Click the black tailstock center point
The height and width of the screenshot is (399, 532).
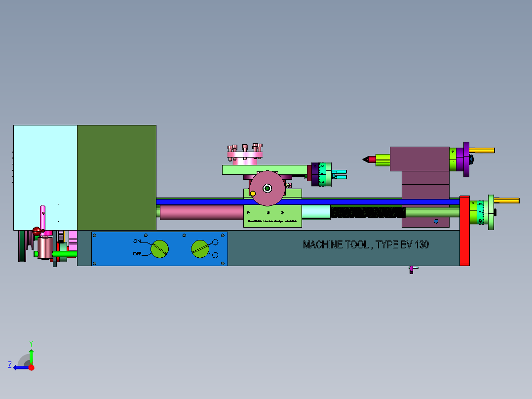[x=366, y=160]
